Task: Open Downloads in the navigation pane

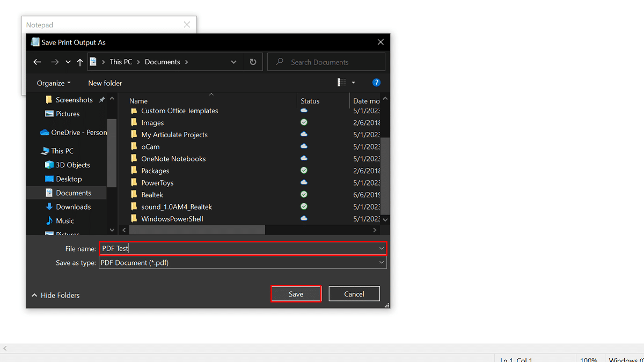Action: point(73,207)
